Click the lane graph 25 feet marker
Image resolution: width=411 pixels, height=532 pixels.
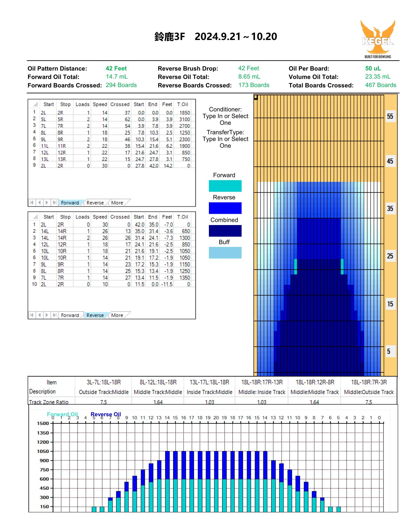390,256
